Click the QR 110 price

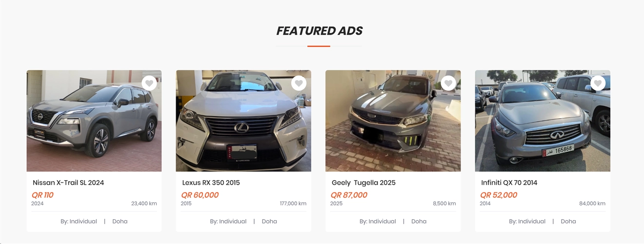point(42,195)
